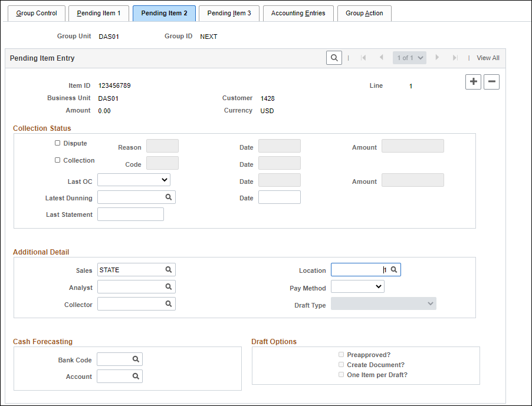Delete row with minus button
The width and height of the screenshot is (532, 406).
(x=492, y=82)
